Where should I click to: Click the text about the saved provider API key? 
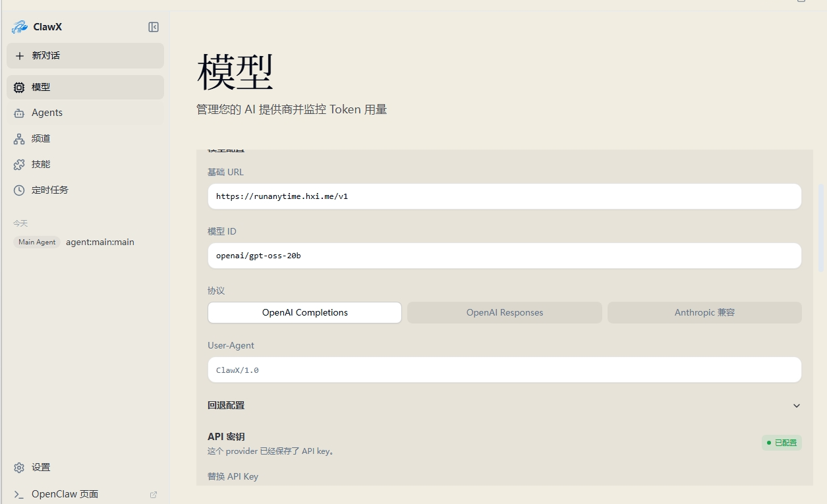(x=271, y=451)
